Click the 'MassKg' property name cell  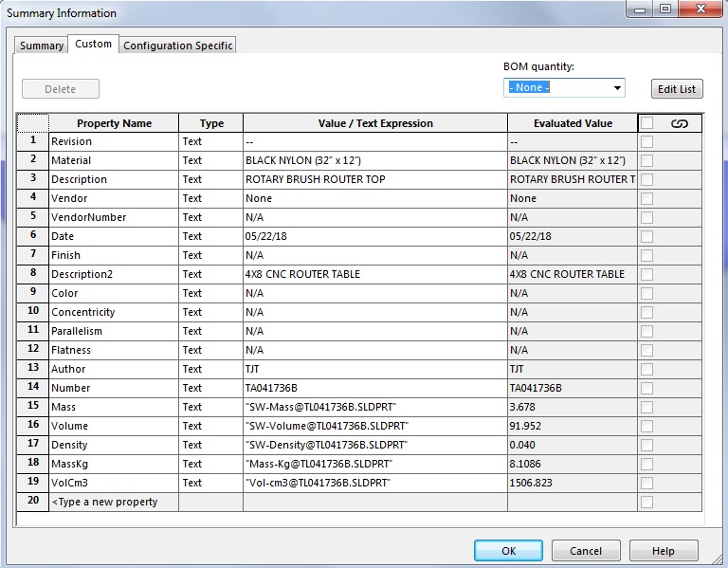coord(114,464)
